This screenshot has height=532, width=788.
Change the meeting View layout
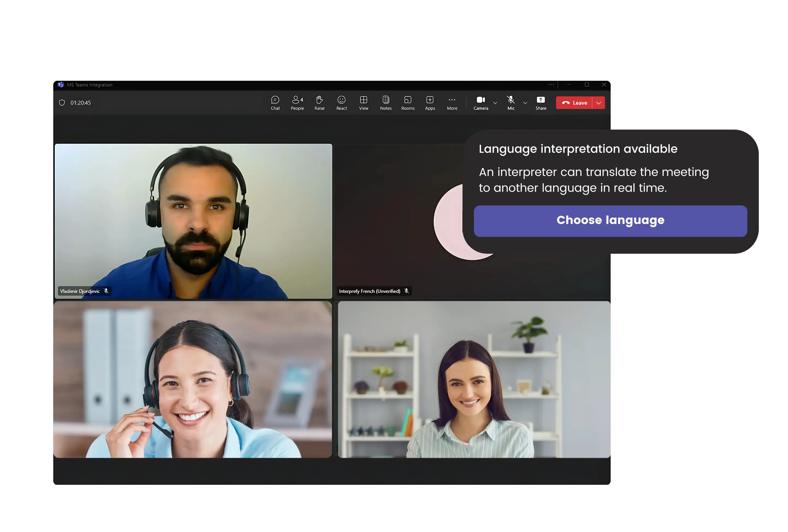[363, 103]
